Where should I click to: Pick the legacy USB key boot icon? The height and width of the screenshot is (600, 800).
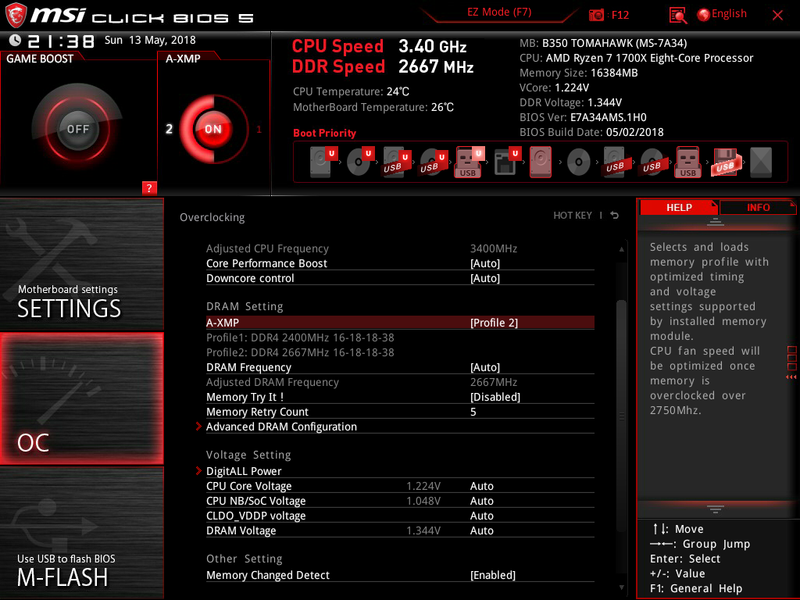click(x=688, y=162)
